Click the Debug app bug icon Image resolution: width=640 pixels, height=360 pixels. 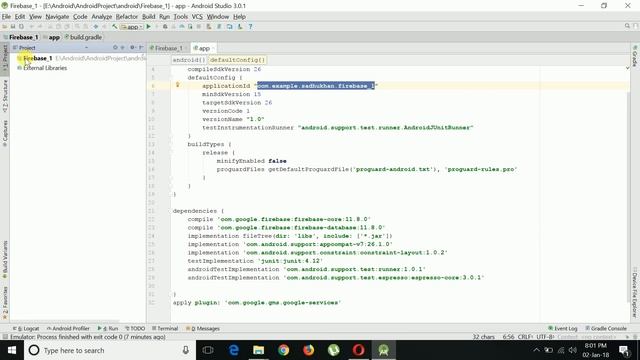click(165, 27)
